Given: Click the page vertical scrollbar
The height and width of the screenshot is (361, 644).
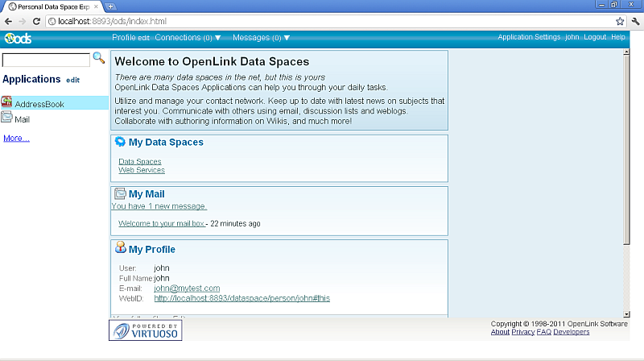Looking at the screenshot, I should 627,161.
